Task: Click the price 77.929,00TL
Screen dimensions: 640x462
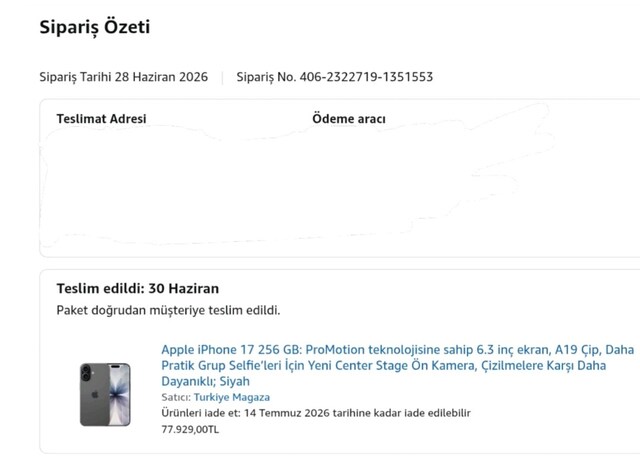Action: pyautogui.click(x=190, y=429)
